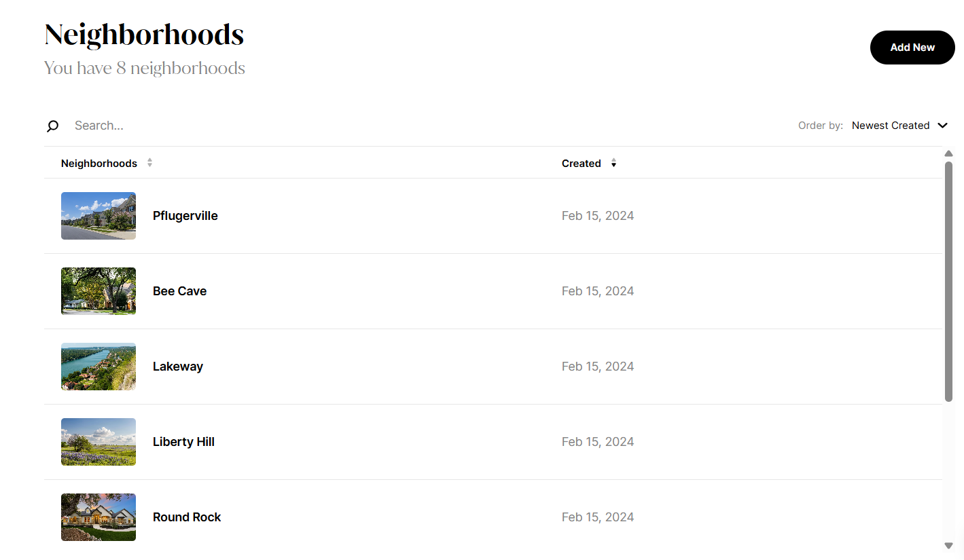Viewport: 964px width, 560px height.
Task: Open the Pflugerville neighborhood link
Action: point(185,215)
